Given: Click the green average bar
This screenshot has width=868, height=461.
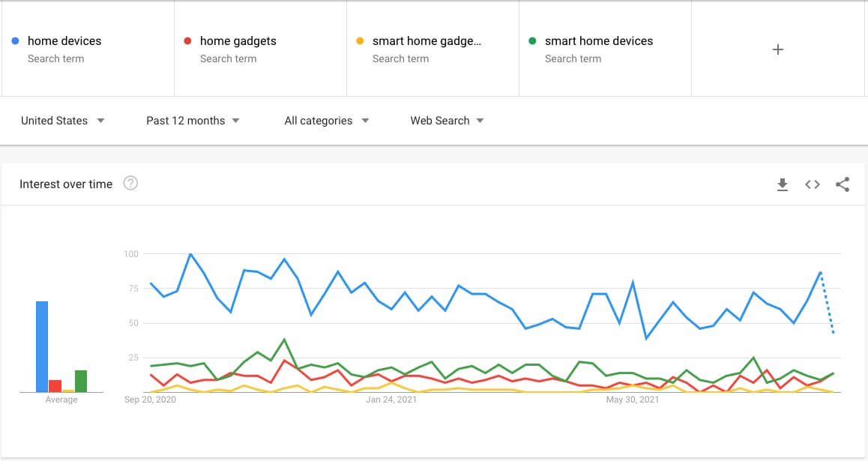Looking at the screenshot, I should pyautogui.click(x=81, y=381).
